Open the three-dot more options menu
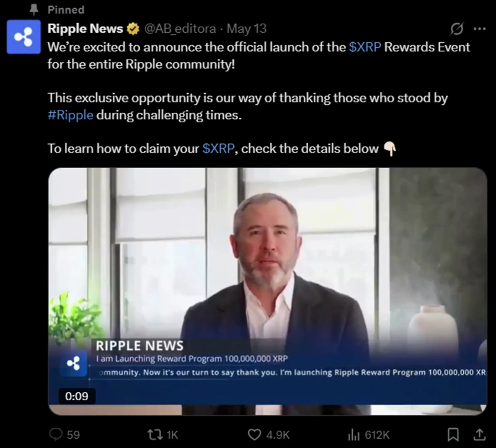496x448 pixels. point(479,29)
